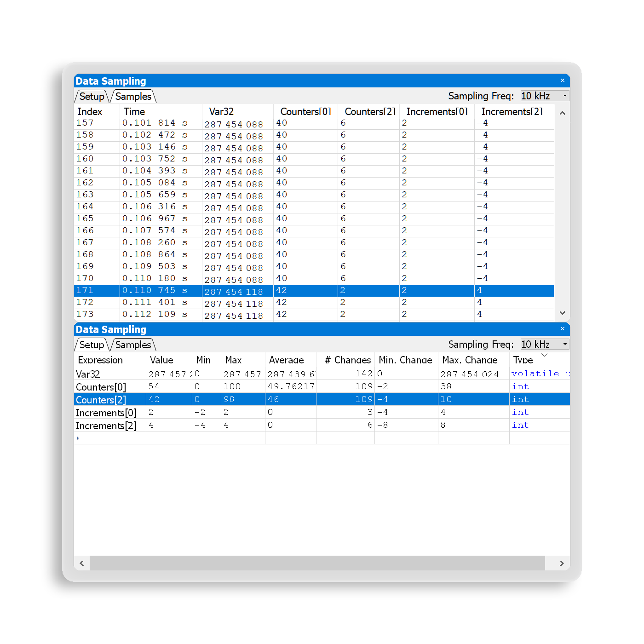Select the Counters[0] expression row
The image size is (644, 644).
[101, 387]
